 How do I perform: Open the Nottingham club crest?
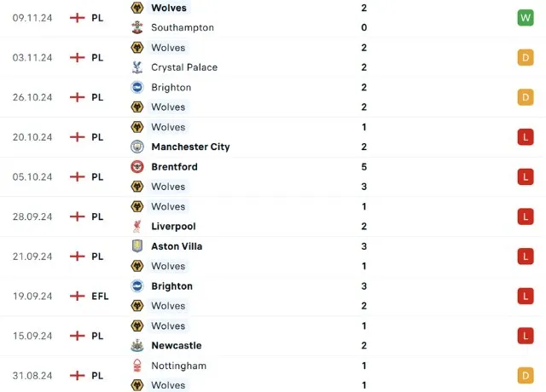(x=136, y=366)
